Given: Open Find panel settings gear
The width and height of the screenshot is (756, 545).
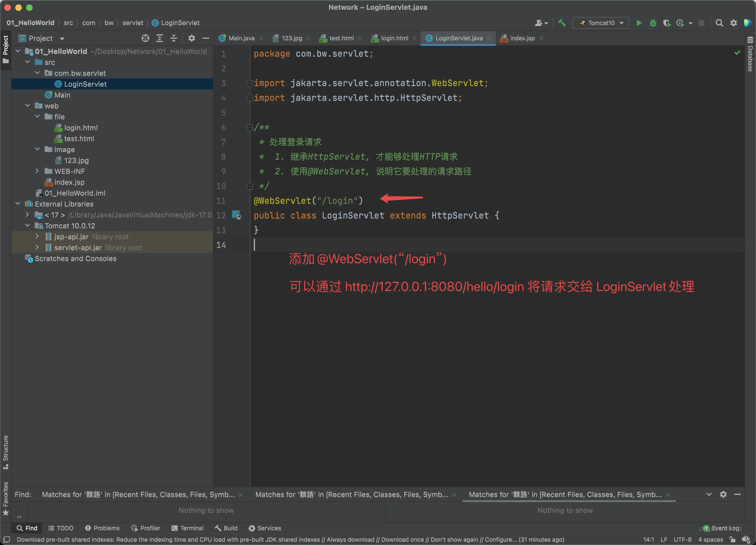Looking at the screenshot, I should coord(723,494).
